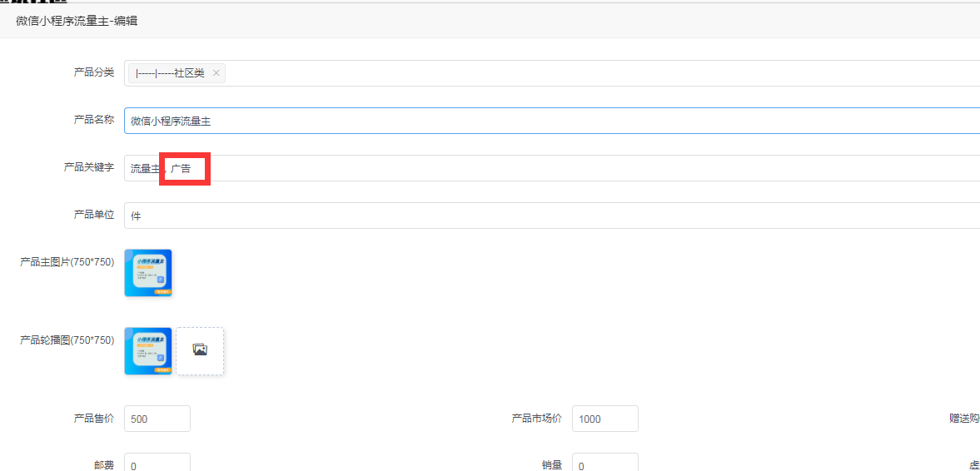Click the 产品名称 label

click(94, 120)
